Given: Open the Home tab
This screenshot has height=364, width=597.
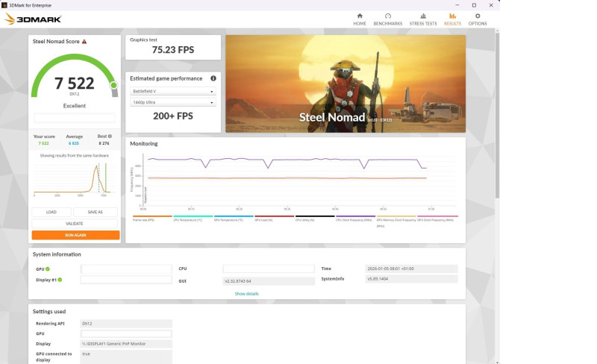Looking at the screenshot, I should pos(360,19).
